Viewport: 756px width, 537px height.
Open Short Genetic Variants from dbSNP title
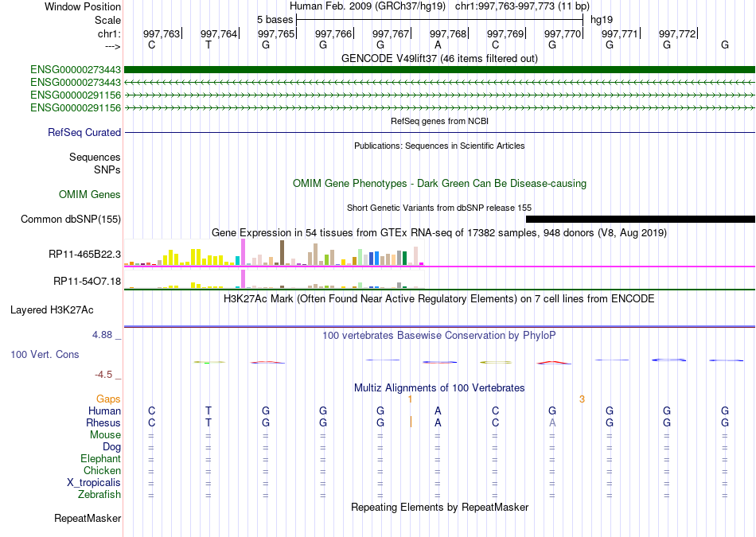click(439, 208)
